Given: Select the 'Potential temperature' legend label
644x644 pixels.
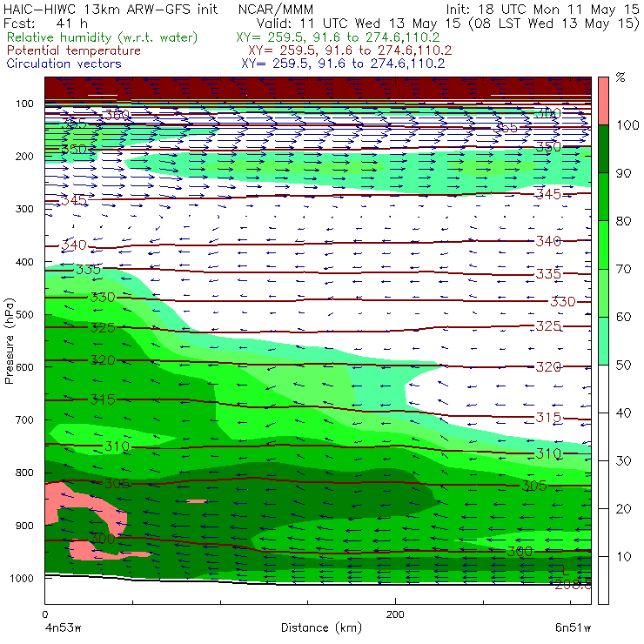Looking at the screenshot, I should (x=74, y=50).
